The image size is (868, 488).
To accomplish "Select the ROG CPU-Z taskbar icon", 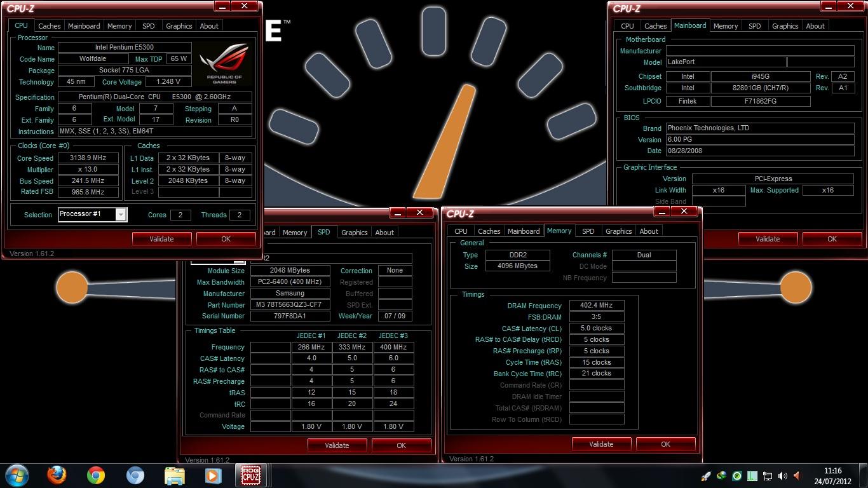I will (x=251, y=475).
